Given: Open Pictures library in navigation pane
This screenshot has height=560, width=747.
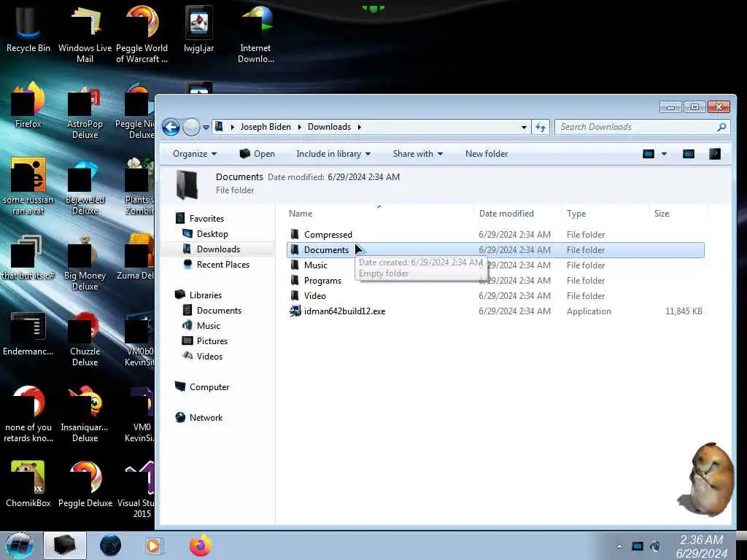Looking at the screenshot, I should click(x=212, y=341).
